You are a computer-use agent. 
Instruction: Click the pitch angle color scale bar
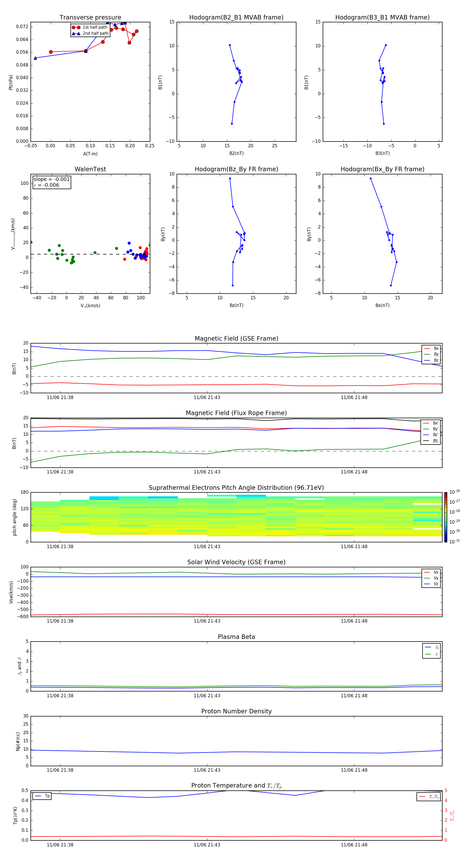446,517
